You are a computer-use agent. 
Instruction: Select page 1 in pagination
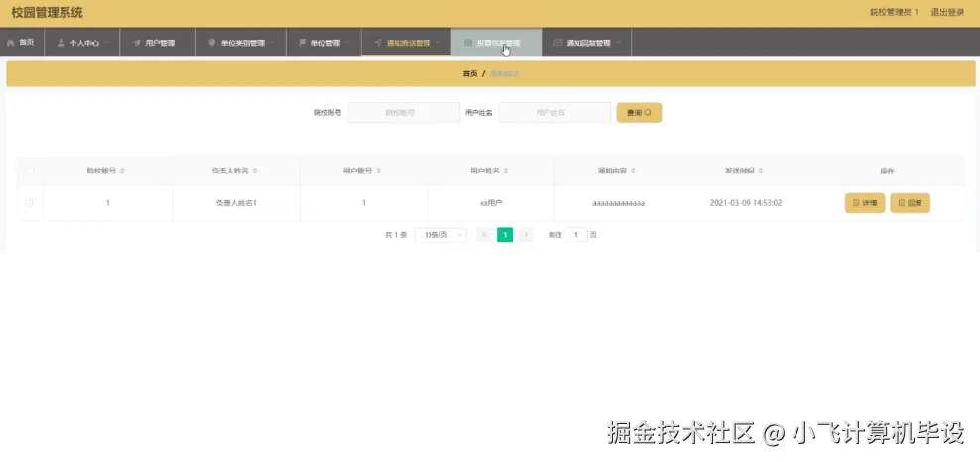(x=505, y=235)
